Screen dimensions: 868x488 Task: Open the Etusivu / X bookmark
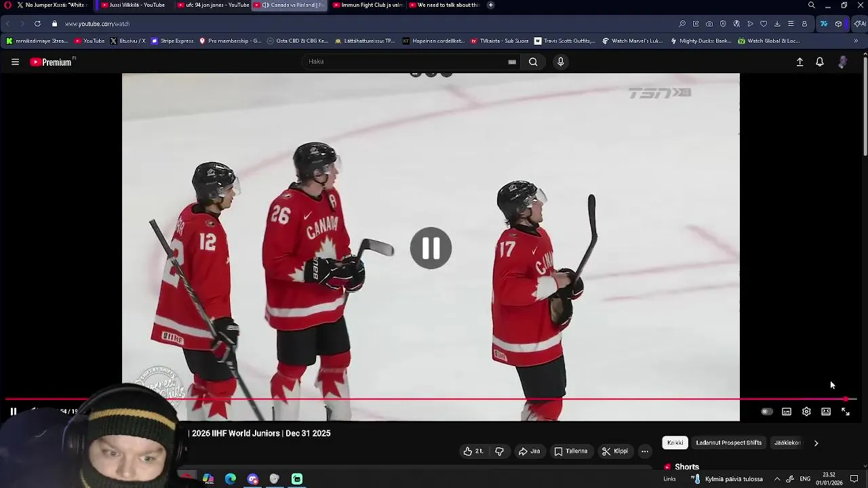pyautogui.click(x=128, y=41)
